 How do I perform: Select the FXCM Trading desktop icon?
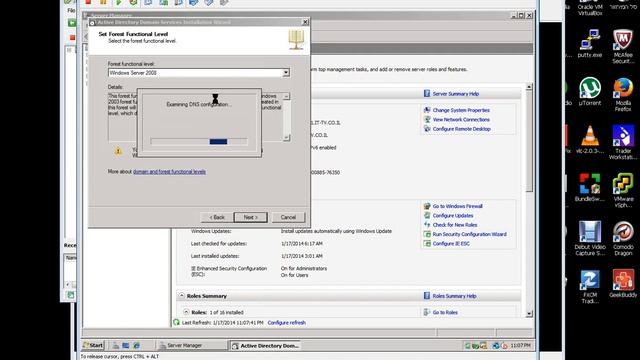[589, 287]
